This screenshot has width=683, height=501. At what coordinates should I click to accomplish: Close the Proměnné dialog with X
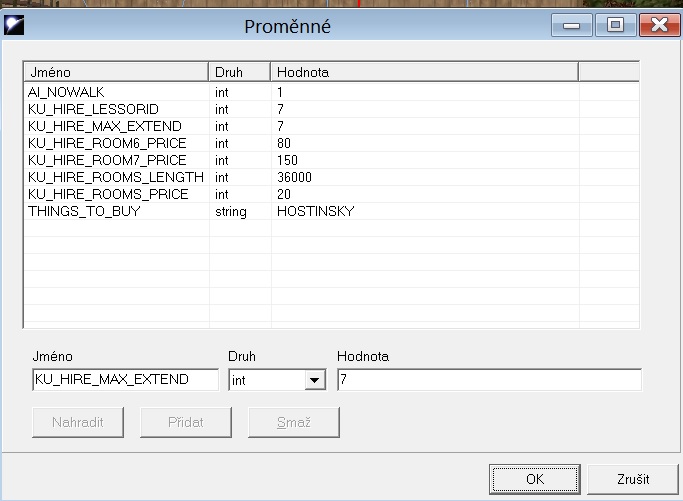660,26
